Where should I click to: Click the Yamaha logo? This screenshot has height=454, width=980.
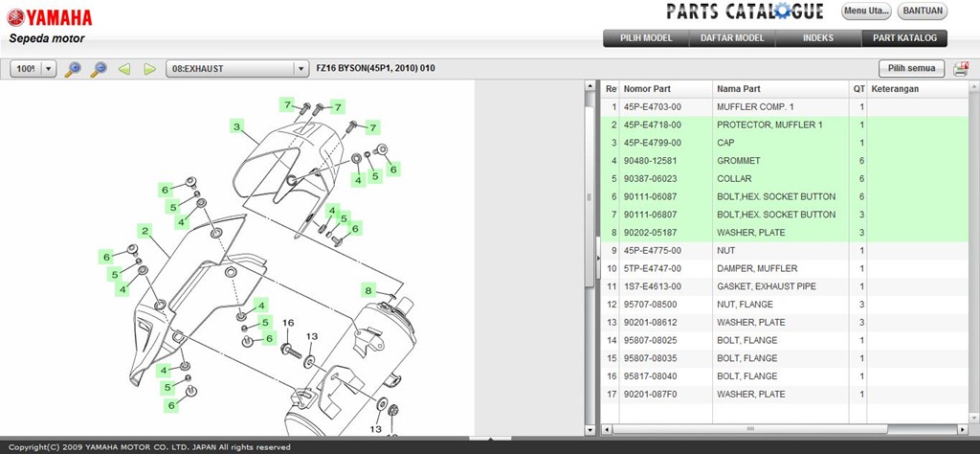click(x=51, y=18)
